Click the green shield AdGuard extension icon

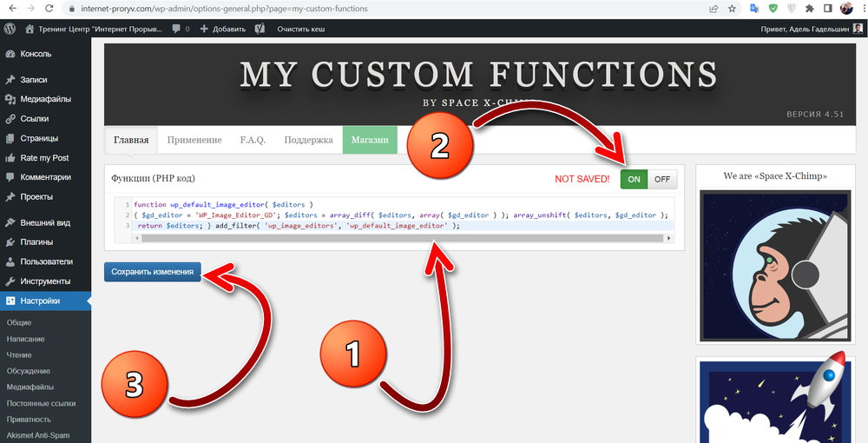(x=773, y=9)
